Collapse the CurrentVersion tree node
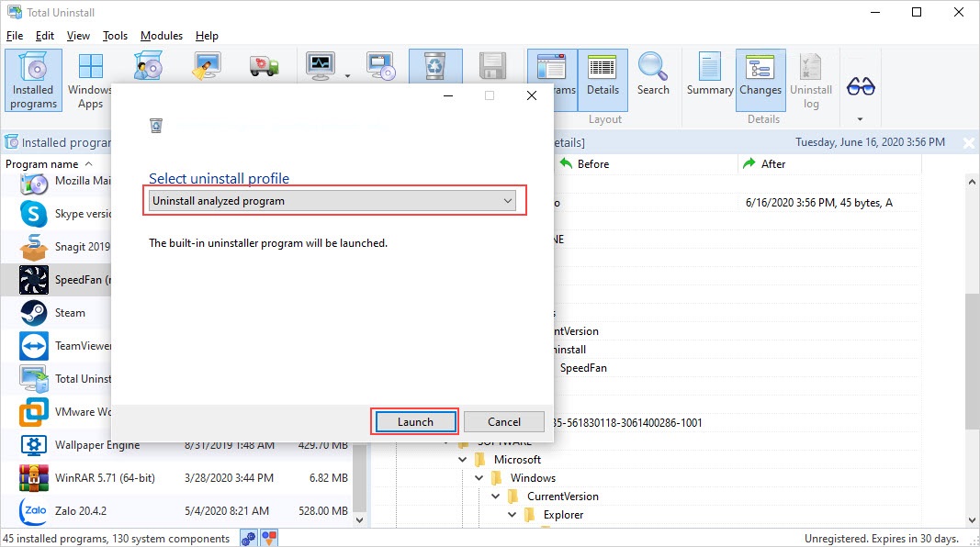 [498, 497]
